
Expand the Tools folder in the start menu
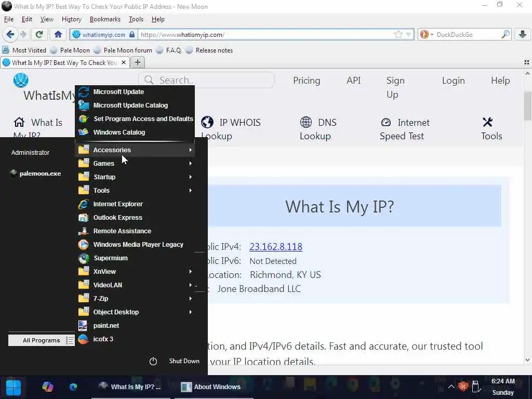[x=136, y=191]
